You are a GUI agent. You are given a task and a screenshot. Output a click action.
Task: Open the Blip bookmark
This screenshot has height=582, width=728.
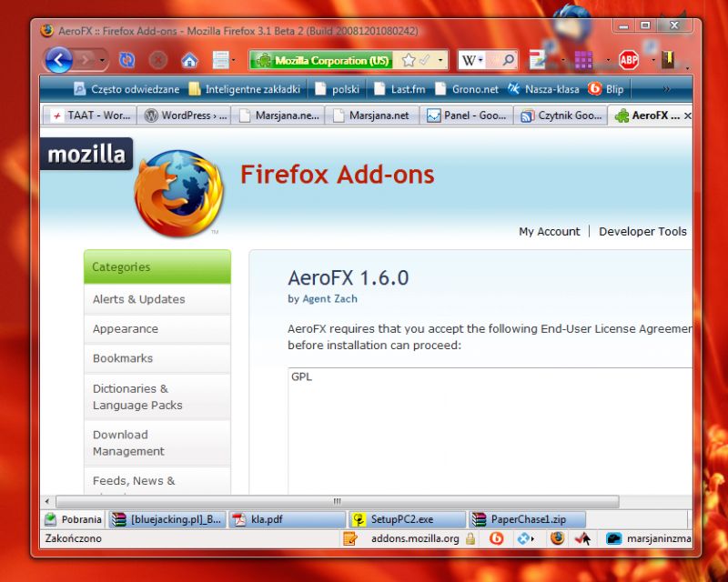pos(606,89)
